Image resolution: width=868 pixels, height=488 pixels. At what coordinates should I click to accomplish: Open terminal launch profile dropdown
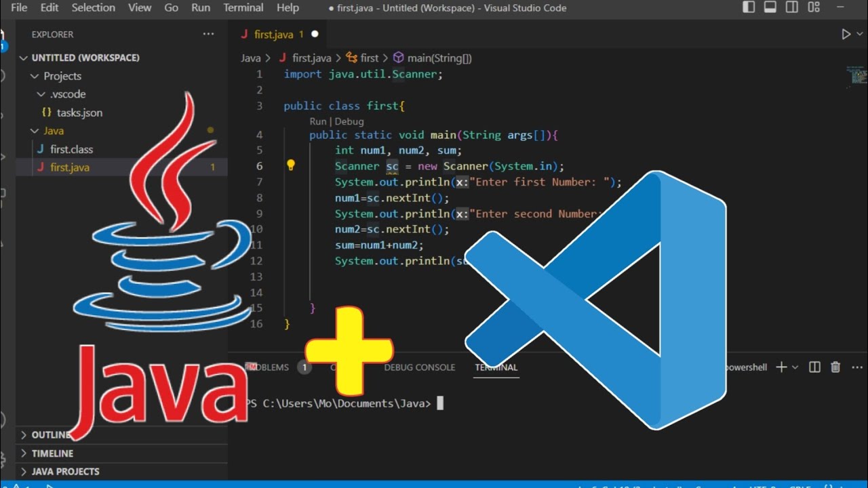point(795,367)
